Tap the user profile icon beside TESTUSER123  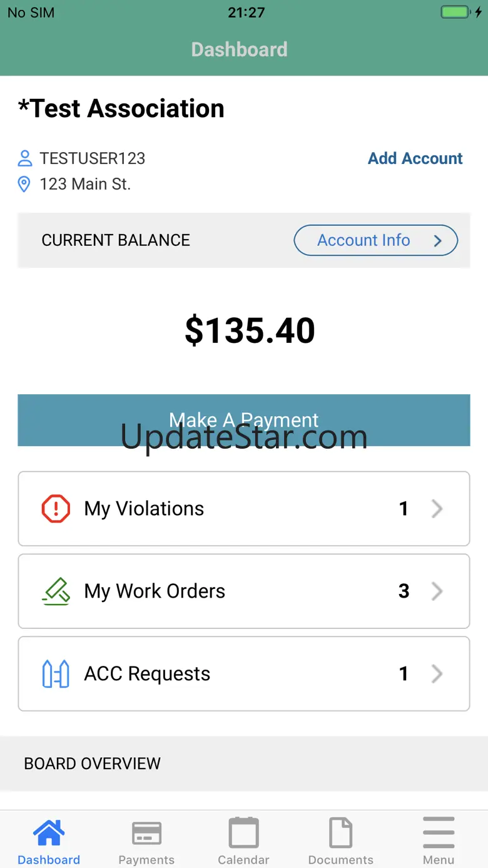(x=25, y=158)
